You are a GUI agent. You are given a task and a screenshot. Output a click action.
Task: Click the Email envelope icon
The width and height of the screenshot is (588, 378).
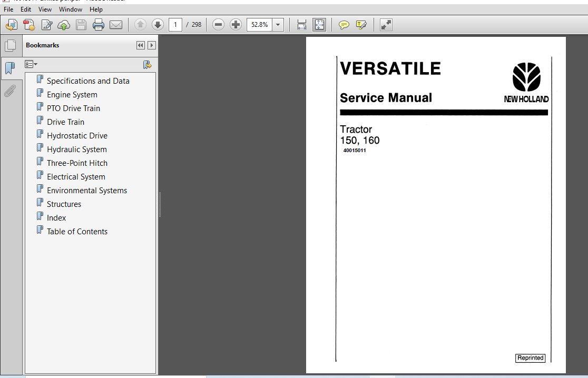pos(116,25)
